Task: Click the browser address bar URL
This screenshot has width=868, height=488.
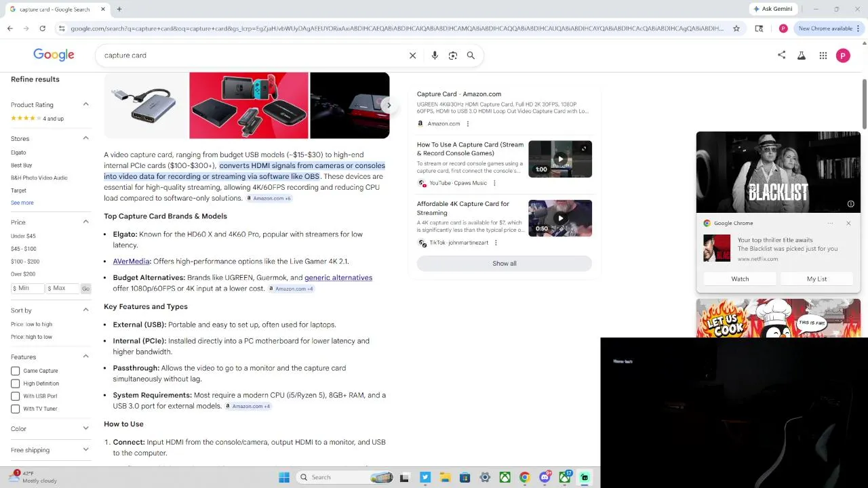Action: click(x=397, y=28)
